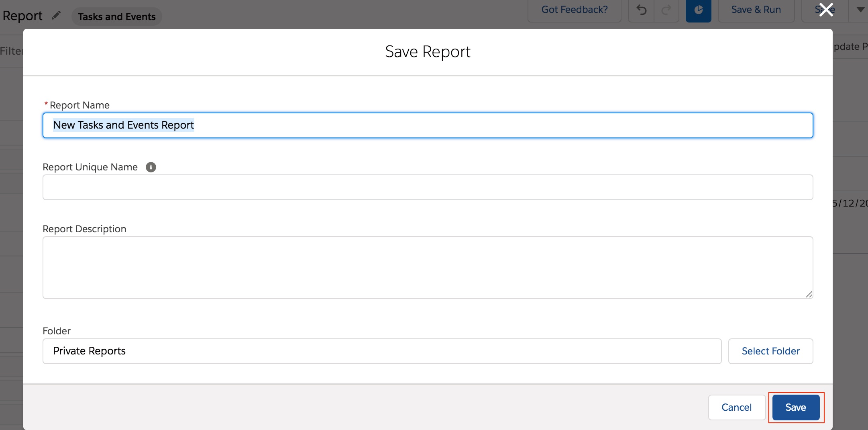Close the Save Report dialog with the X

point(826,10)
